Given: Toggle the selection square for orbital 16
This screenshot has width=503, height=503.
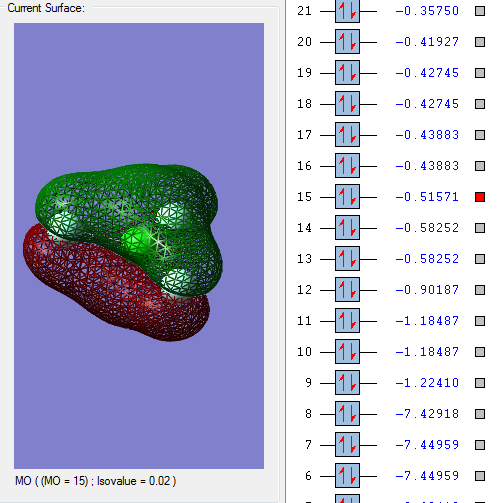Looking at the screenshot, I should point(480,166).
